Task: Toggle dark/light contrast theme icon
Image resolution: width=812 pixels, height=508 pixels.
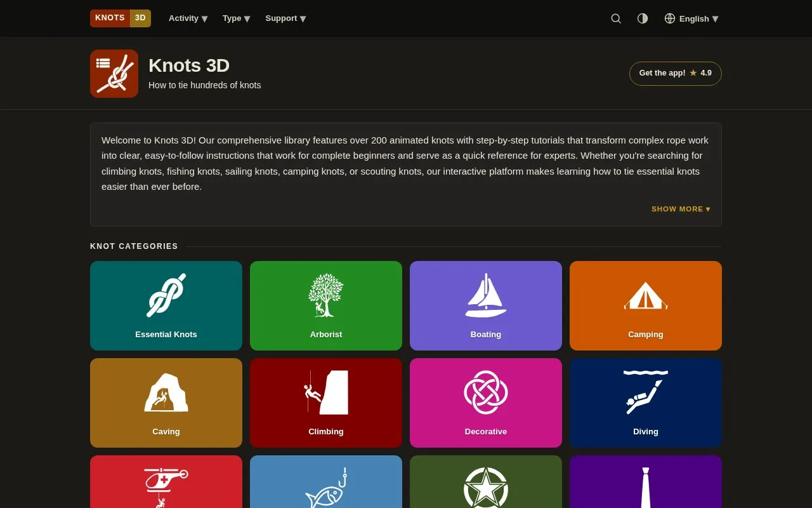Action: (x=643, y=18)
